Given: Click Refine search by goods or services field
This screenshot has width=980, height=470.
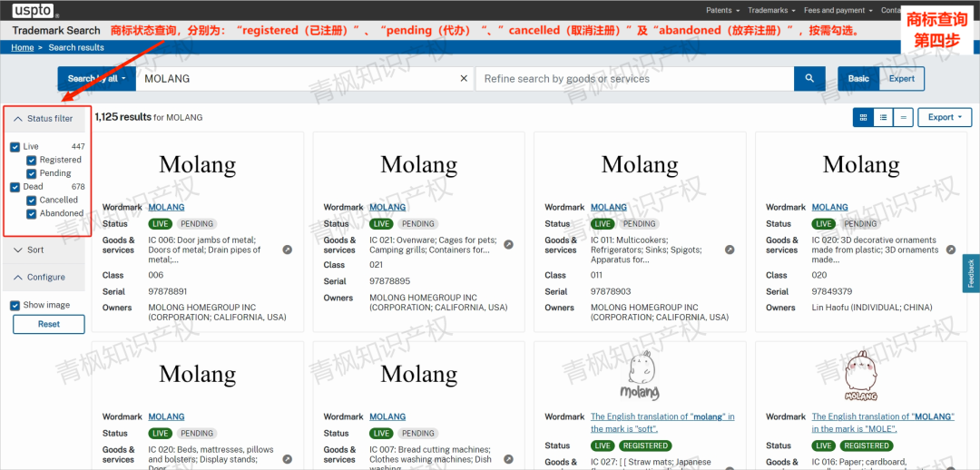Looking at the screenshot, I should click(634, 79).
